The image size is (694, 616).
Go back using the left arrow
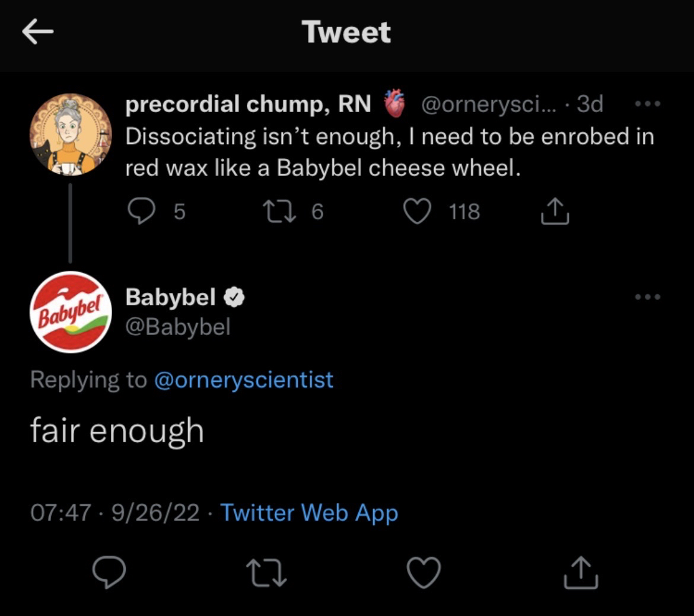click(38, 33)
